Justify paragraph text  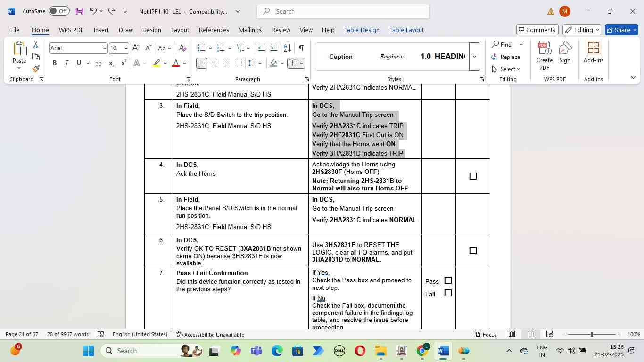239,63
